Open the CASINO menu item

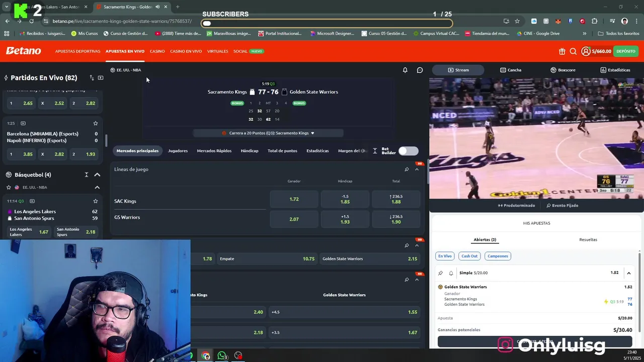coord(157,51)
